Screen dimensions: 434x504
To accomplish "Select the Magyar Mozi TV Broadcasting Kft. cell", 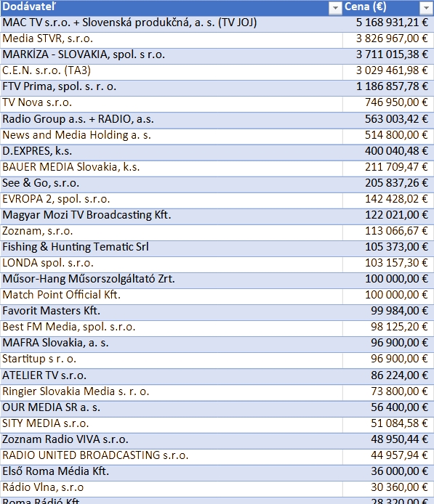I will pyautogui.click(x=172, y=216).
